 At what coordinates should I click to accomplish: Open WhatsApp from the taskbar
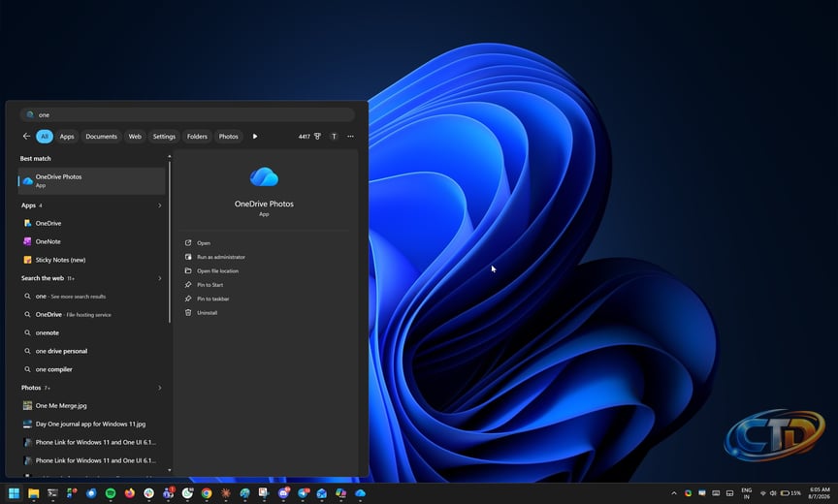187,493
